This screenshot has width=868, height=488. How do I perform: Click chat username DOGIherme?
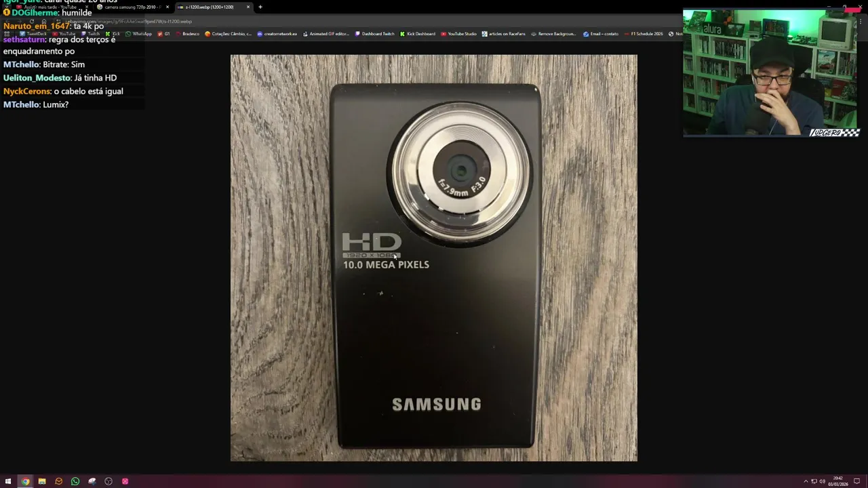(35, 13)
